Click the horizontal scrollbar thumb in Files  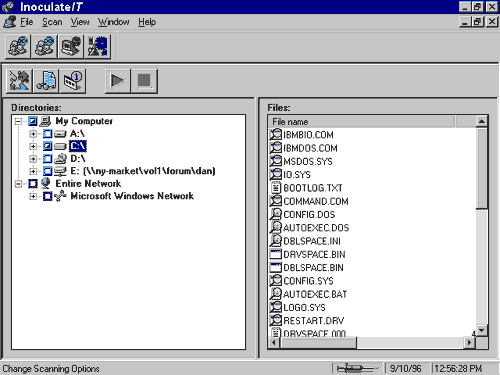pyautogui.click(x=319, y=342)
